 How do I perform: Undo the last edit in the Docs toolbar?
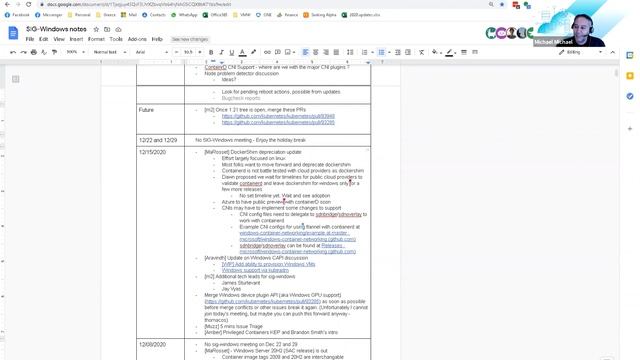(x=13, y=52)
